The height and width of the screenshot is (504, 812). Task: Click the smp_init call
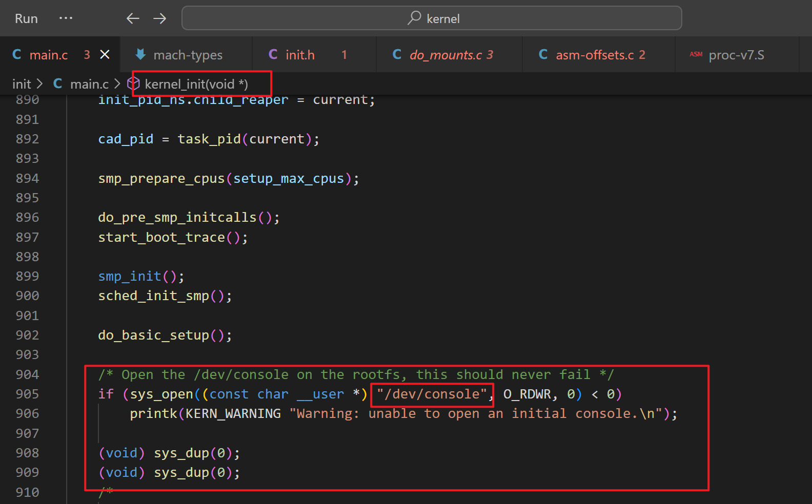tap(130, 277)
